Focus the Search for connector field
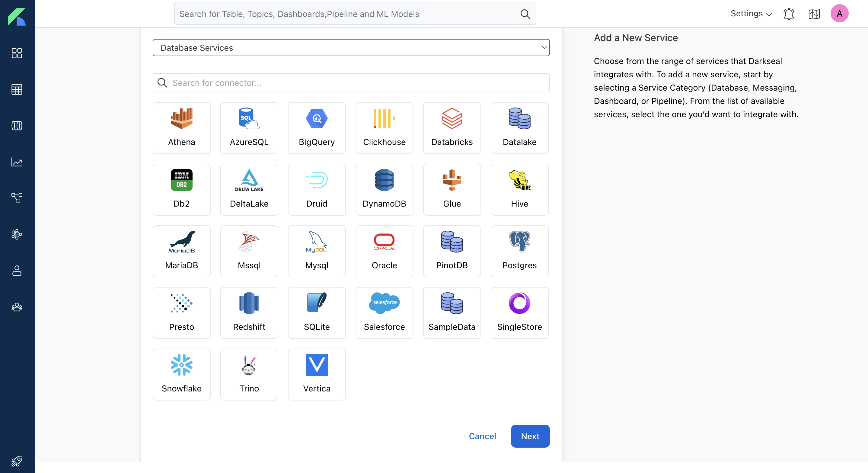This screenshot has height=473, width=868. click(x=351, y=83)
